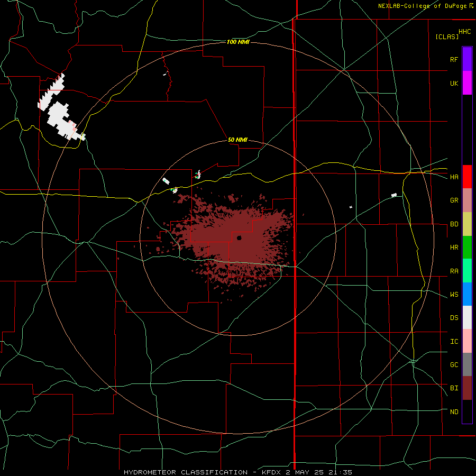The height and width of the screenshot is (476, 476).
Task: Click the 'NEXLAB-College of DuPage' credit text
Action: point(423,6)
